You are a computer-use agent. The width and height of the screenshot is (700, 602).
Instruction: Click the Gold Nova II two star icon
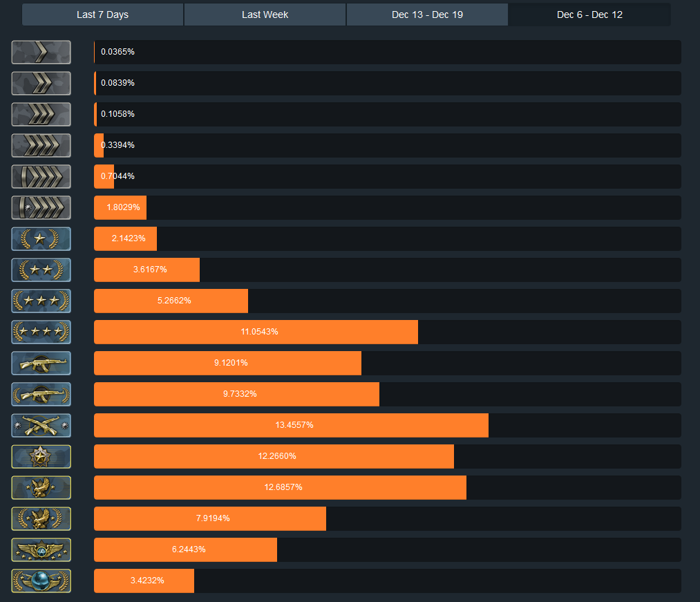tap(41, 270)
